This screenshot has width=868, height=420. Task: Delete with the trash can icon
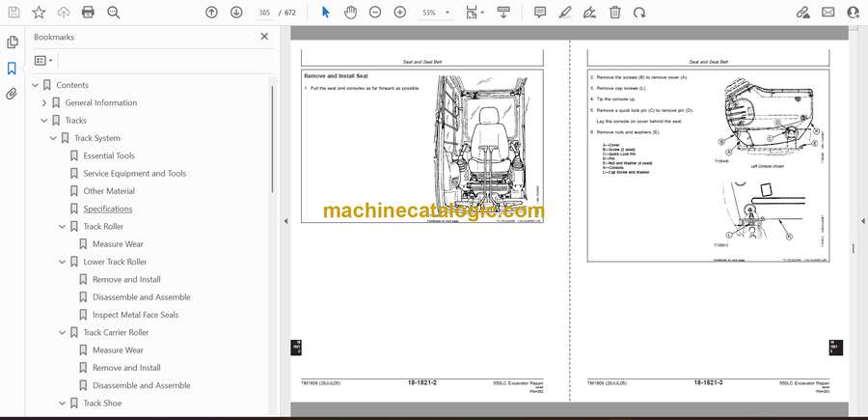coord(615,13)
